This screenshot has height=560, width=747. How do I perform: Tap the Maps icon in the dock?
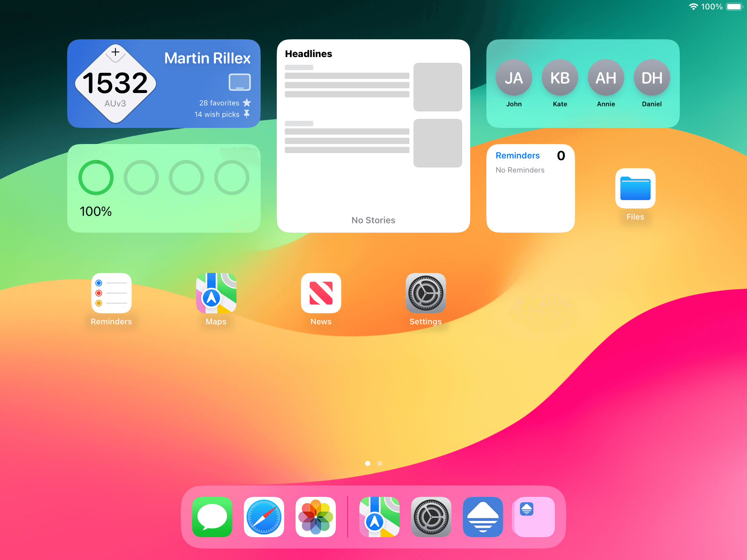pos(379,516)
